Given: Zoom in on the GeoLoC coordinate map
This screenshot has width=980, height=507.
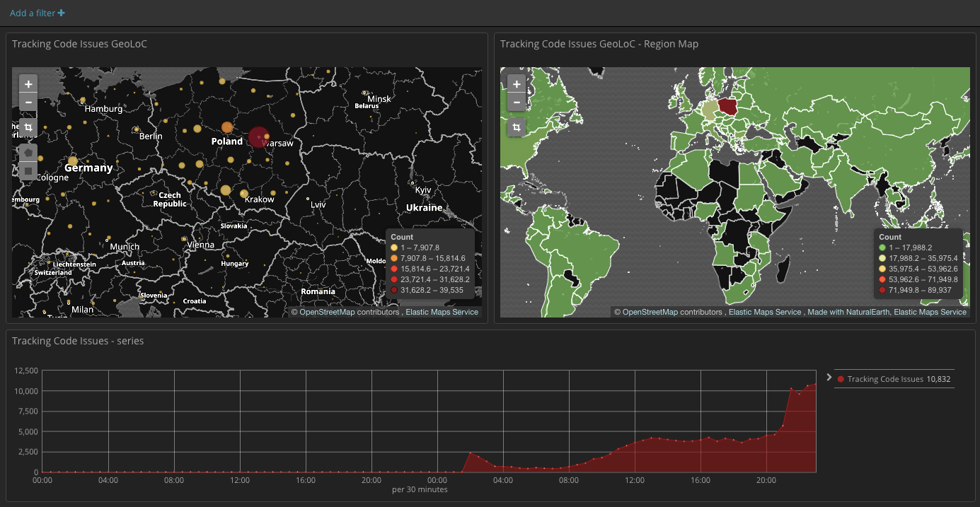Looking at the screenshot, I should (28, 84).
